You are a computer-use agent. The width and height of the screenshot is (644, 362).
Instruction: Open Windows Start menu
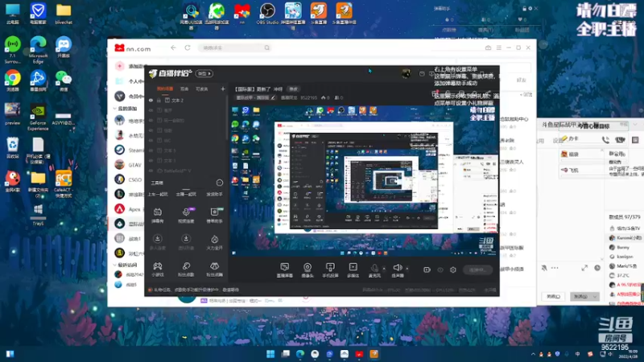point(270,354)
